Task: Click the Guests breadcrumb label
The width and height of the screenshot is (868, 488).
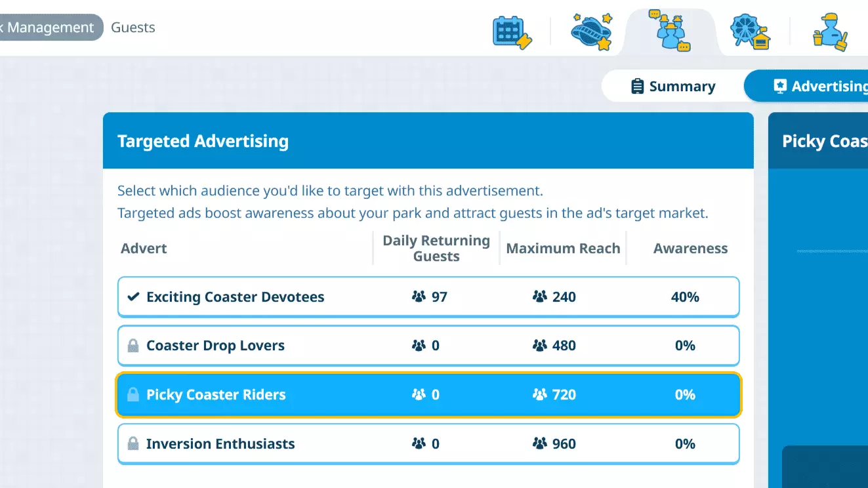Action: click(x=133, y=28)
